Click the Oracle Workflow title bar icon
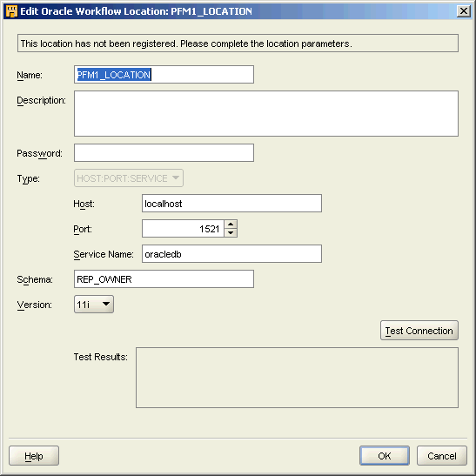 [x=11, y=11]
